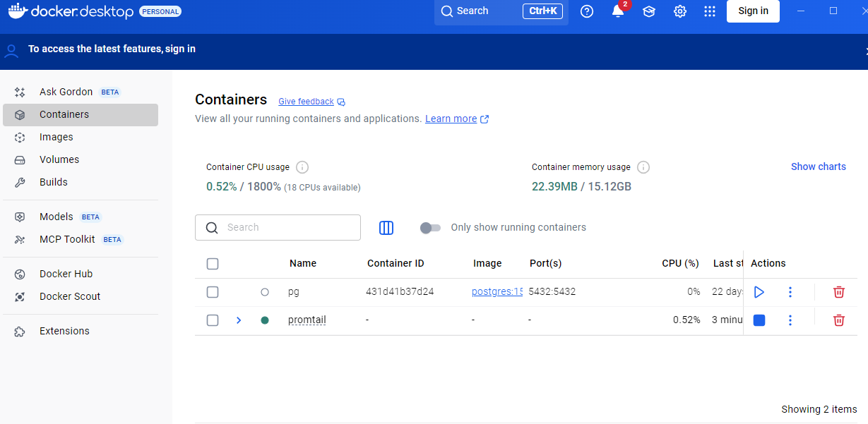The width and height of the screenshot is (868, 424).
Task: Check the select-all containers checkbox
Action: [x=213, y=264]
